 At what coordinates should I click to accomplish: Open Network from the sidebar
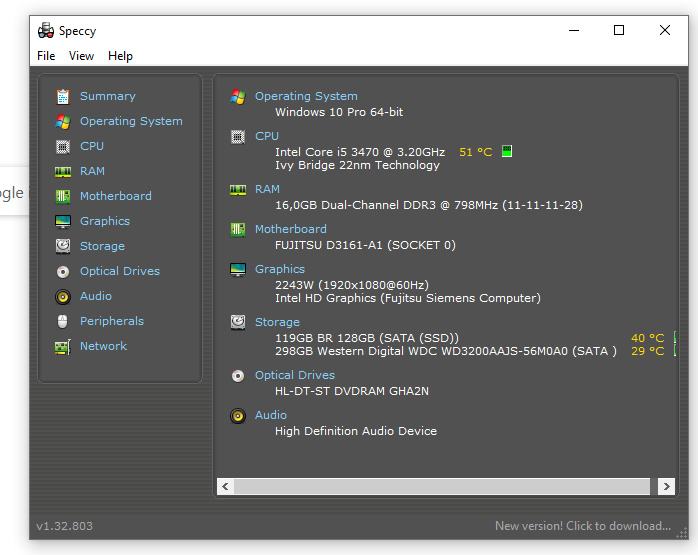[103, 346]
